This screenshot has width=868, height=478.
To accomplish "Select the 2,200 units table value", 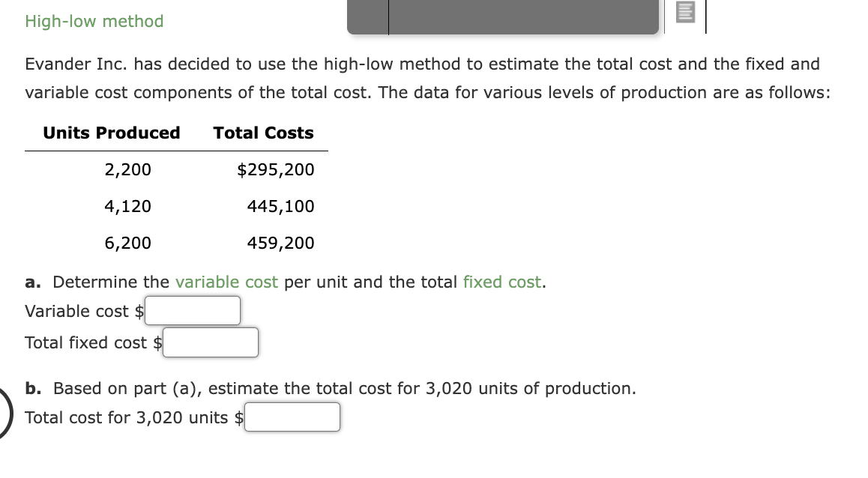I will (128, 170).
